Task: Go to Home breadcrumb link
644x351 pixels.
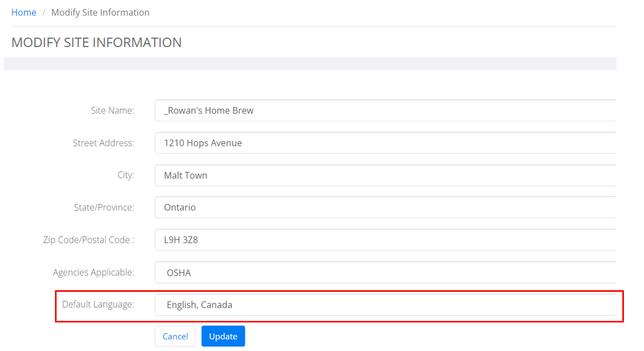Action: [24, 13]
